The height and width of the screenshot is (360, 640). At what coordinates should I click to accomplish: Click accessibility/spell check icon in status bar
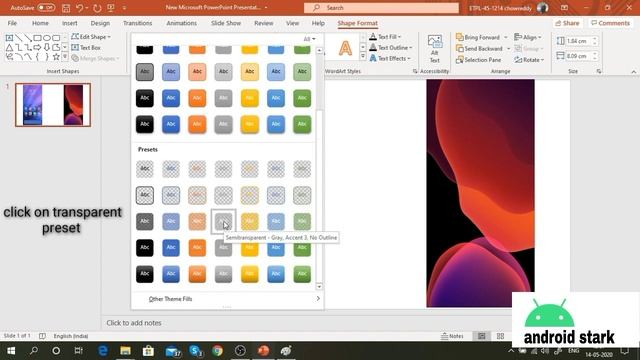[42, 336]
